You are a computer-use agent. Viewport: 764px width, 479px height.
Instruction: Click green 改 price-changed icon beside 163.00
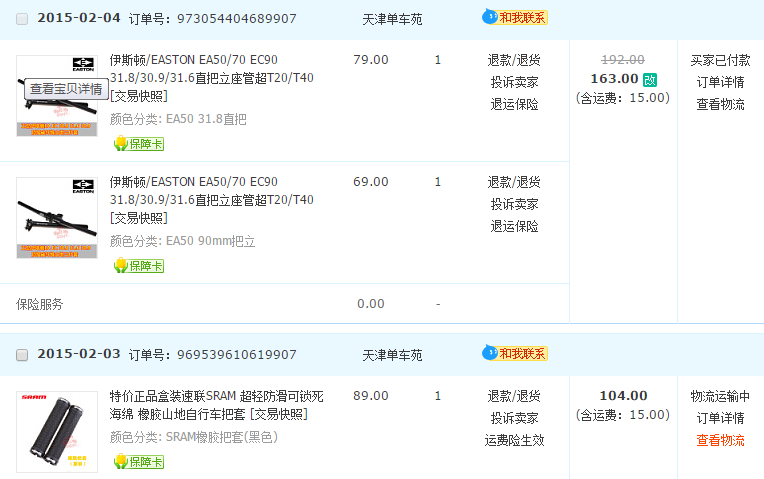(x=650, y=79)
